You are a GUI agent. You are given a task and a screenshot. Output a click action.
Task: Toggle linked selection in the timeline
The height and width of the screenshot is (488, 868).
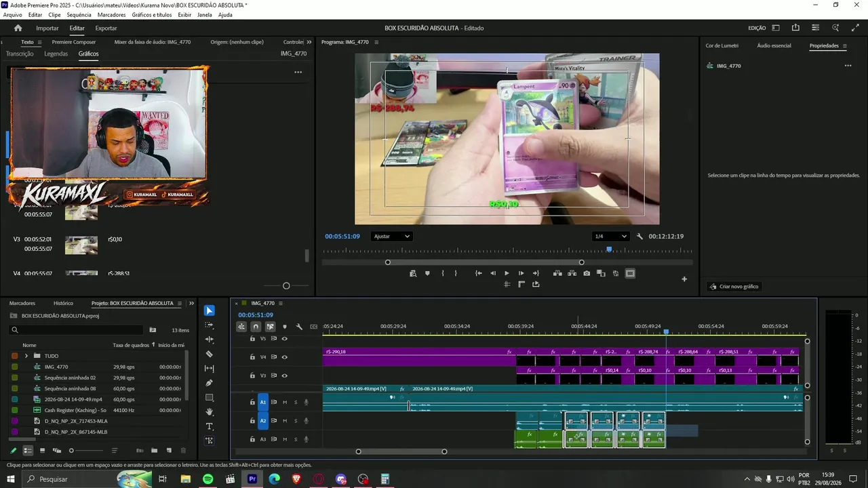coord(270,327)
